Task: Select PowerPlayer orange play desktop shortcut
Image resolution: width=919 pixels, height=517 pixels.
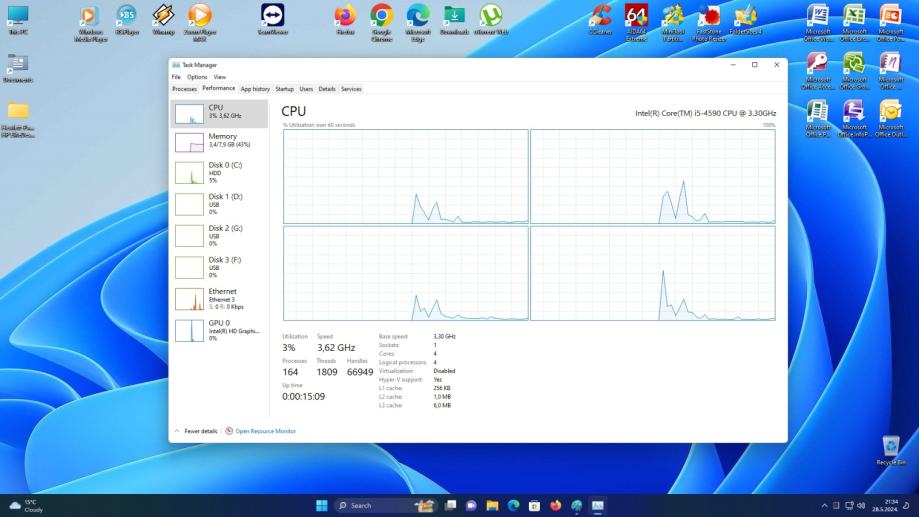Action: (200, 23)
